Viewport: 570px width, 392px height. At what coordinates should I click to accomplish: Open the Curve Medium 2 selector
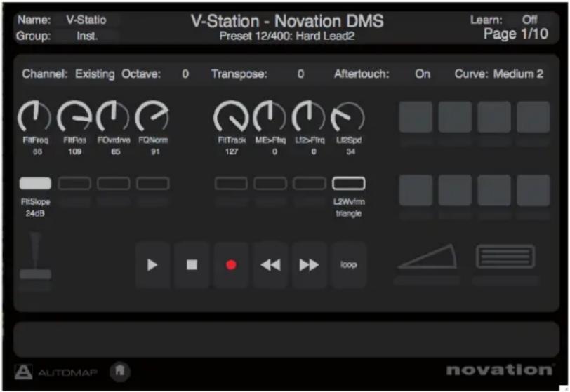click(x=518, y=74)
